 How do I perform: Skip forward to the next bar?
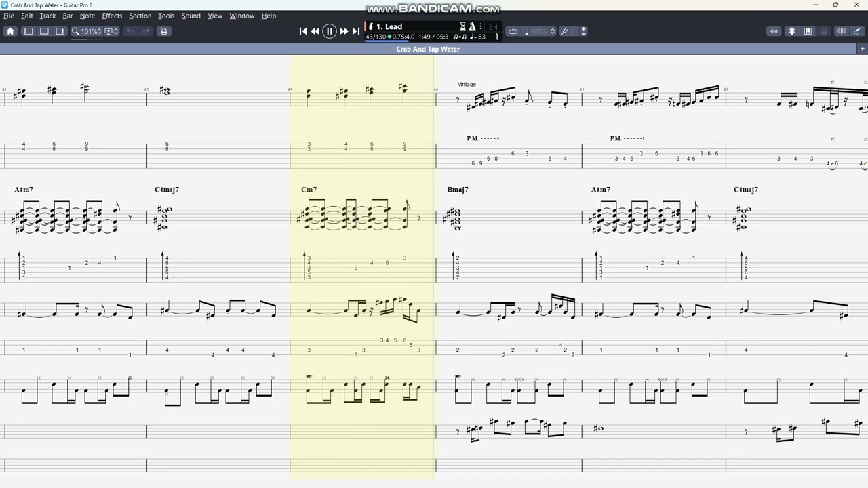pos(344,31)
